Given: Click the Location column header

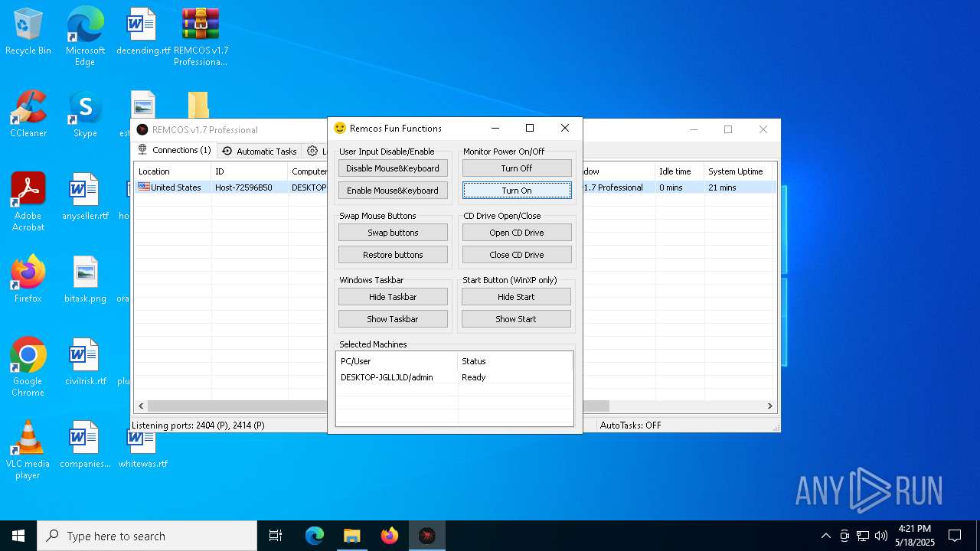Looking at the screenshot, I should pyautogui.click(x=173, y=171).
